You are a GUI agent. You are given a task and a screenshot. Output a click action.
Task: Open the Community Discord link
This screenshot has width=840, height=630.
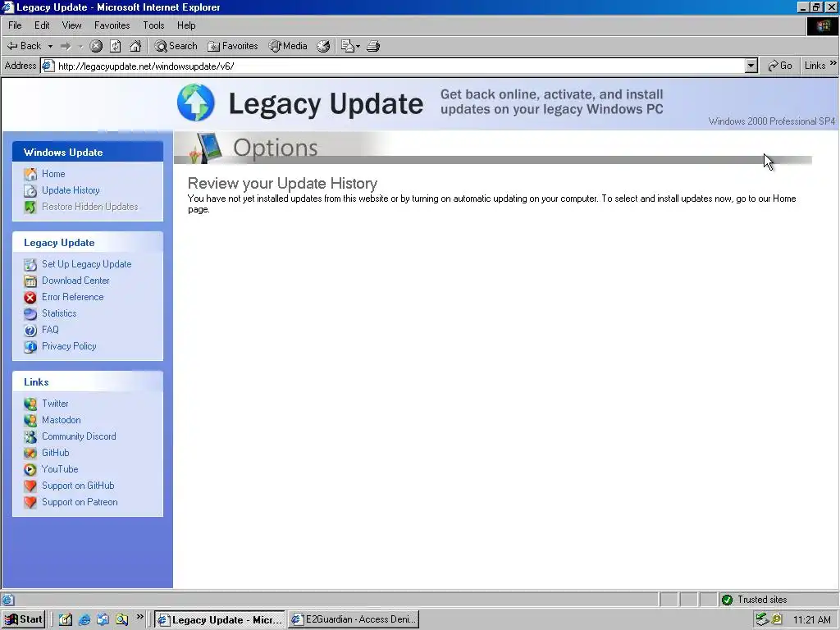(79, 436)
